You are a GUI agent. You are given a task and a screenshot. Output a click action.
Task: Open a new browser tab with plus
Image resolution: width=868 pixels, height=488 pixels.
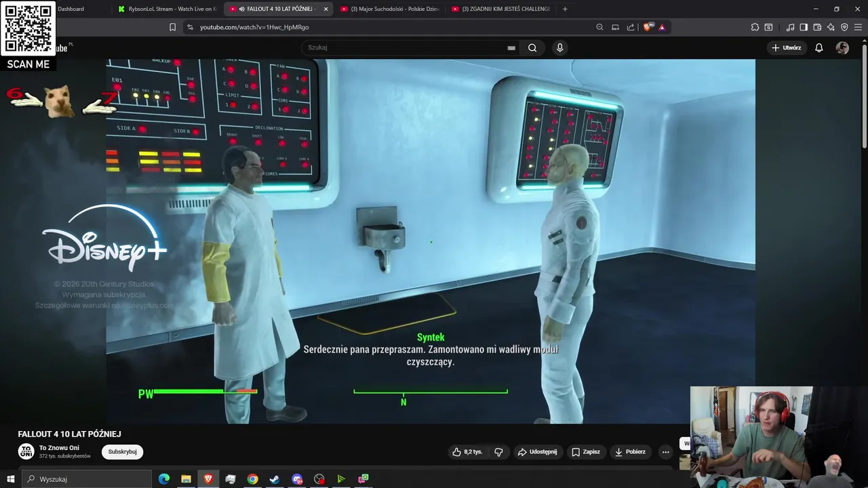pos(564,9)
